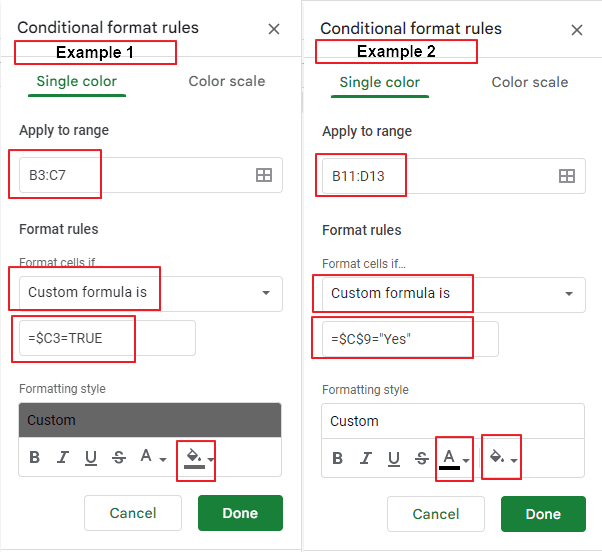This screenshot has width=602, height=552.
Task: Close the Example 1 conditional format panel
Action: click(x=274, y=29)
